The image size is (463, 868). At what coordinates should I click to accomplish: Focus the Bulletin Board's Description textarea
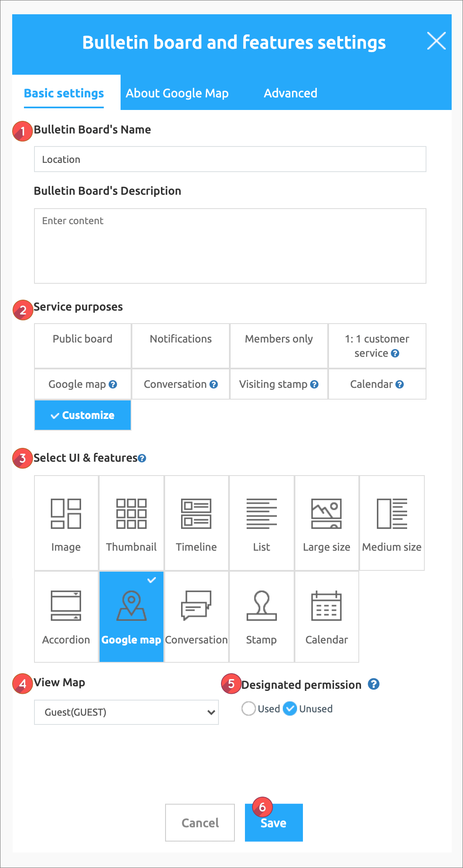(230, 246)
